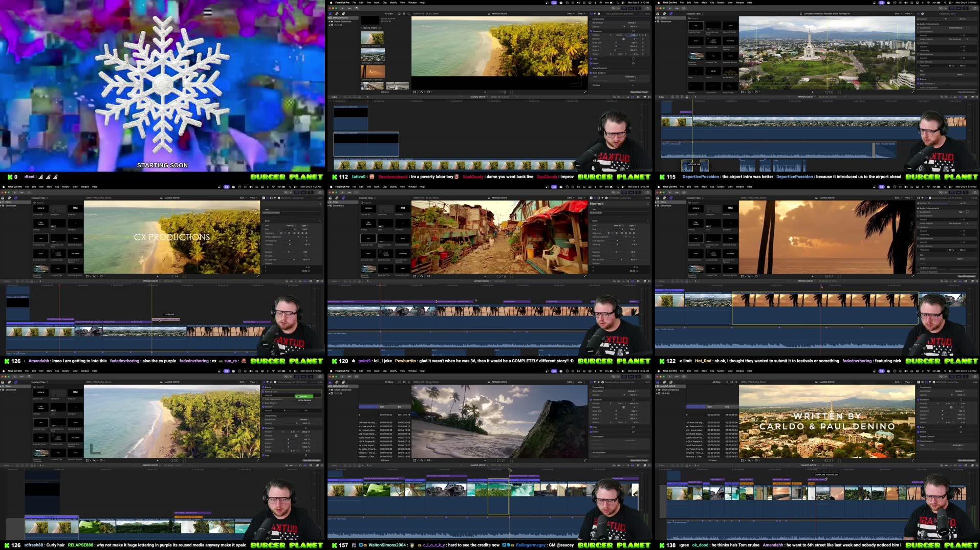
Task: Open the Photos and Audio sidebar icon
Action: [x=336, y=14]
